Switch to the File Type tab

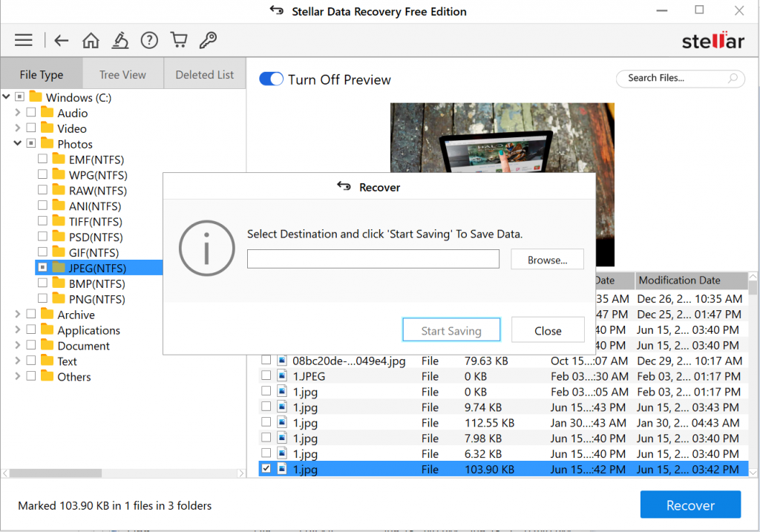(42, 75)
